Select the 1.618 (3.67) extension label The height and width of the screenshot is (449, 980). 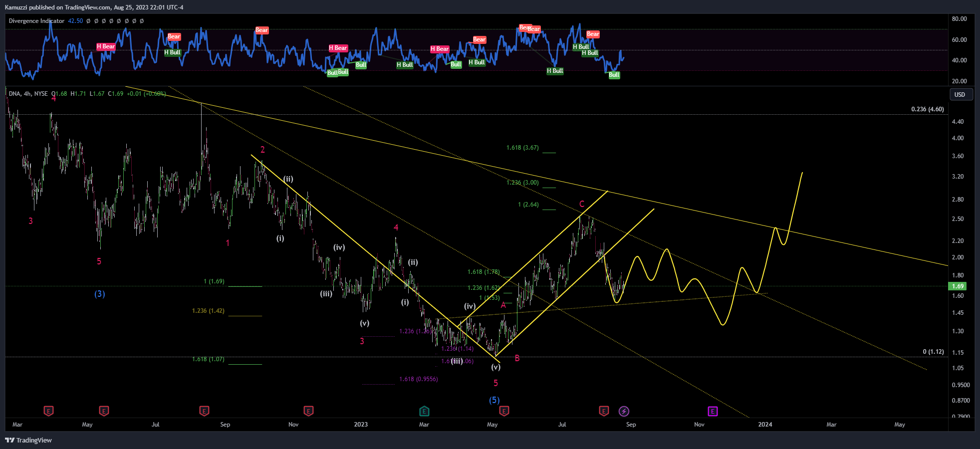pyautogui.click(x=522, y=148)
